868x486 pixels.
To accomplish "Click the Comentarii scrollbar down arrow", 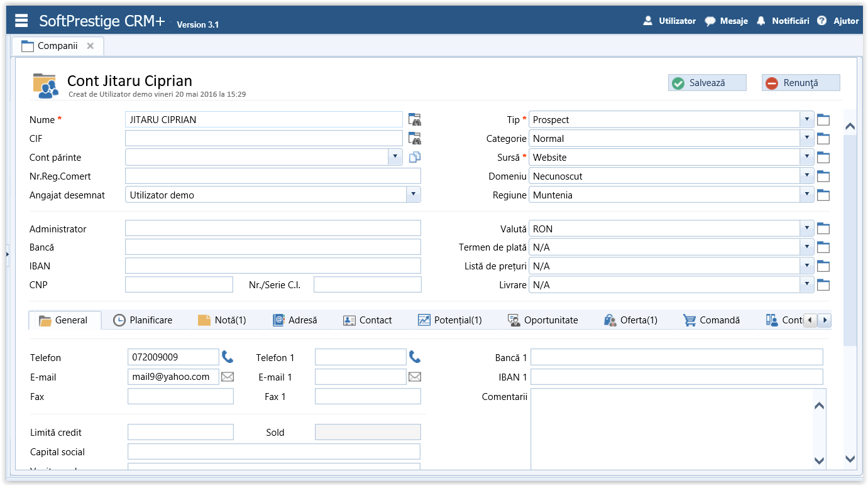I will (x=819, y=460).
